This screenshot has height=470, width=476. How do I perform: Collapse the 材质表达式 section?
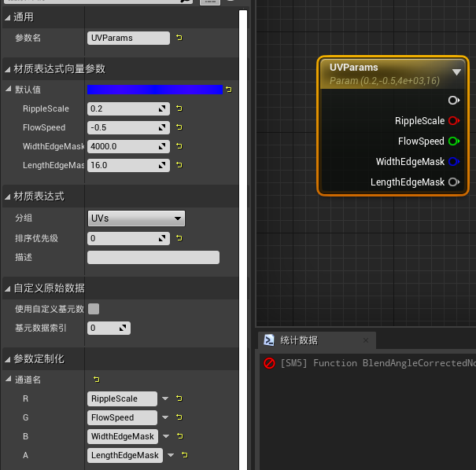click(8, 197)
